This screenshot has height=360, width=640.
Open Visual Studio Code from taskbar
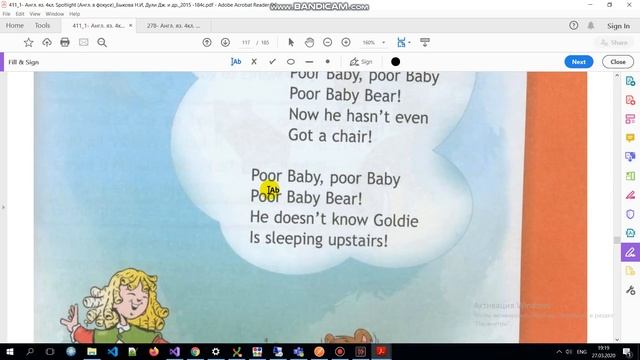(113, 351)
